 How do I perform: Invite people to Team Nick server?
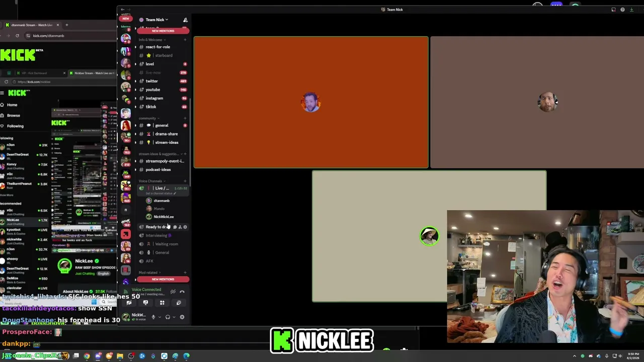(x=185, y=20)
